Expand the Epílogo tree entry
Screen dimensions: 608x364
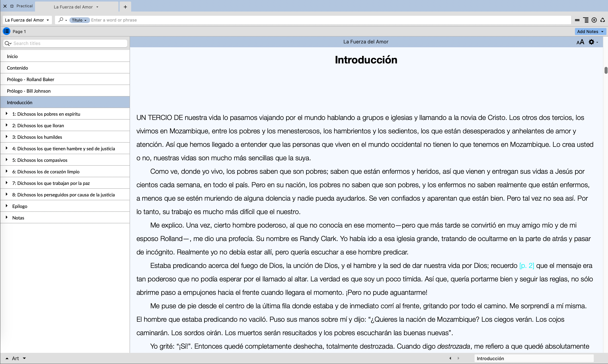coord(7,206)
